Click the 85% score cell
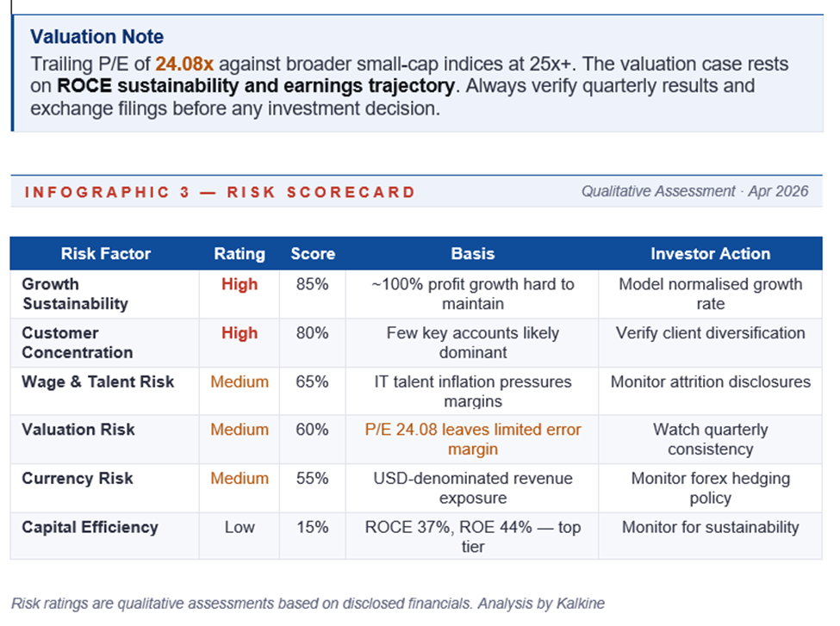This screenshot has width=840, height=626. point(311,284)
